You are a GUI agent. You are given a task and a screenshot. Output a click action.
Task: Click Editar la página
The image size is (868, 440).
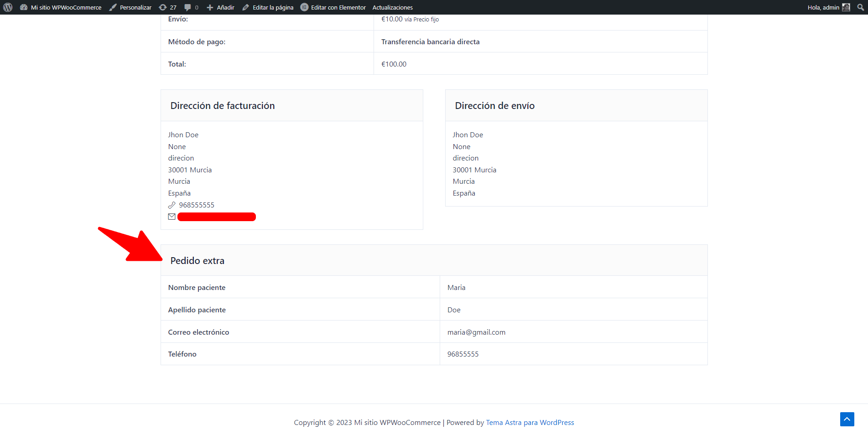click(x=268, y=7)
